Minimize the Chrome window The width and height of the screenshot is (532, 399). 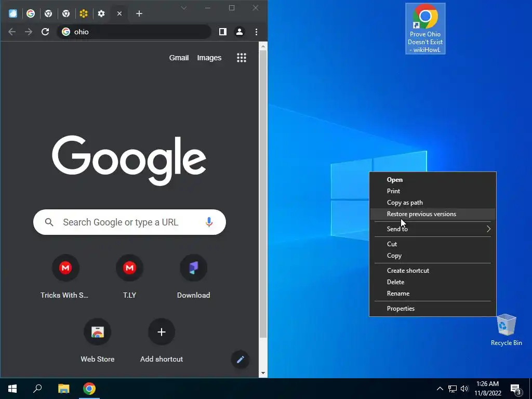click(x=208, y=8)
